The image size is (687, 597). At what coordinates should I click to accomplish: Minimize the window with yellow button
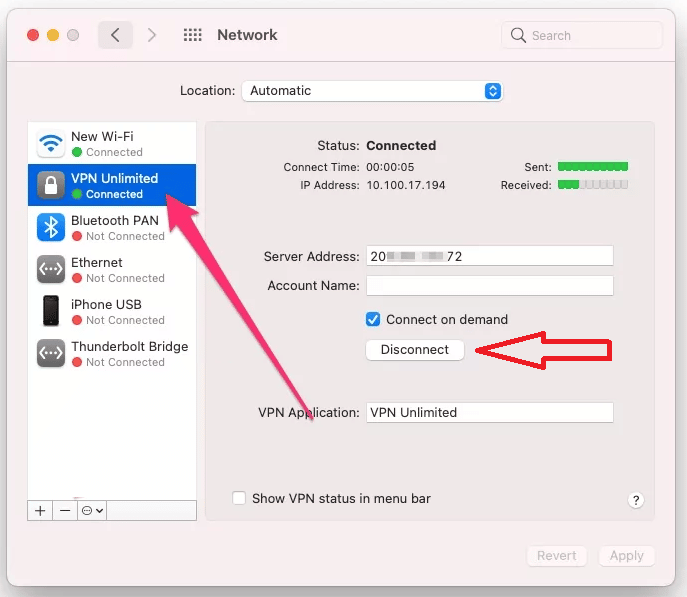point(53,35)
